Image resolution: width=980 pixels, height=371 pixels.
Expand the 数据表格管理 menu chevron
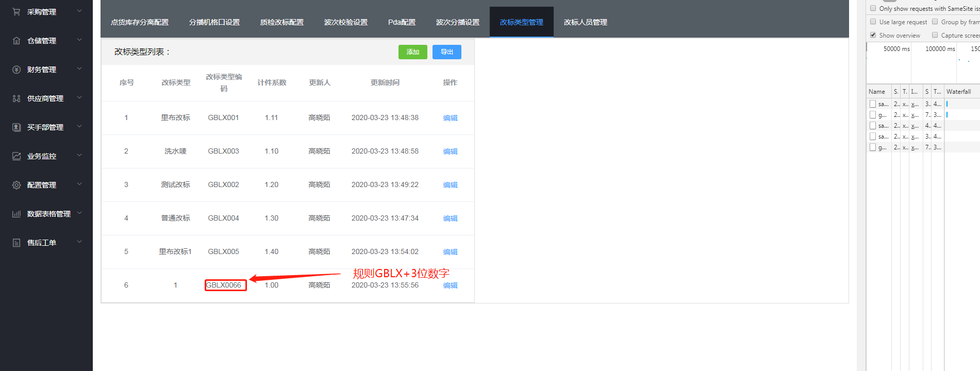pos(79,213)
